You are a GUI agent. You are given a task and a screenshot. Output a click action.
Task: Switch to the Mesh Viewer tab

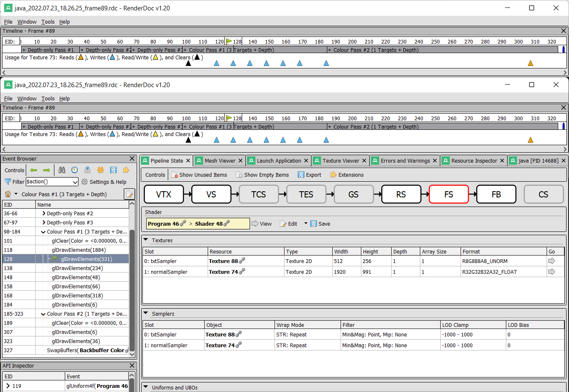[220, 161]
